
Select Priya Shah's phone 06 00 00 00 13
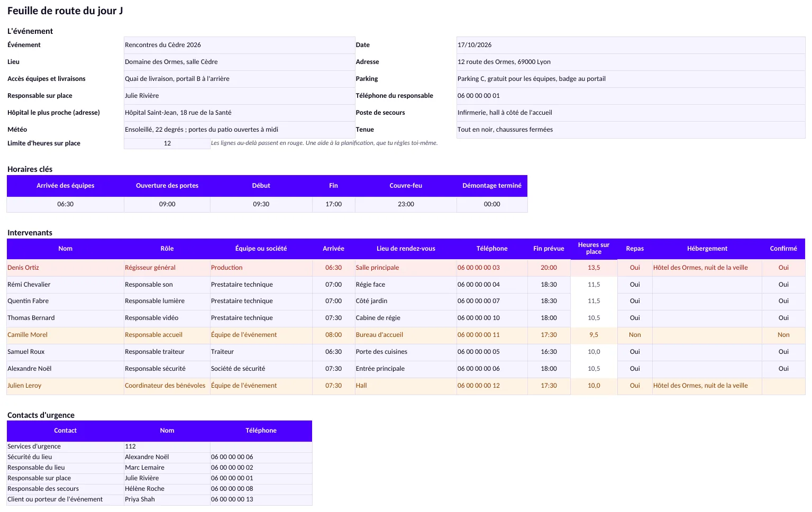point(261,499)
